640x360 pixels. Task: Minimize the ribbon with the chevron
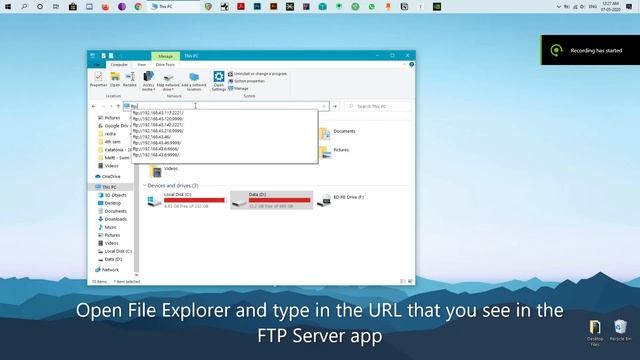[x=404, y=64]
